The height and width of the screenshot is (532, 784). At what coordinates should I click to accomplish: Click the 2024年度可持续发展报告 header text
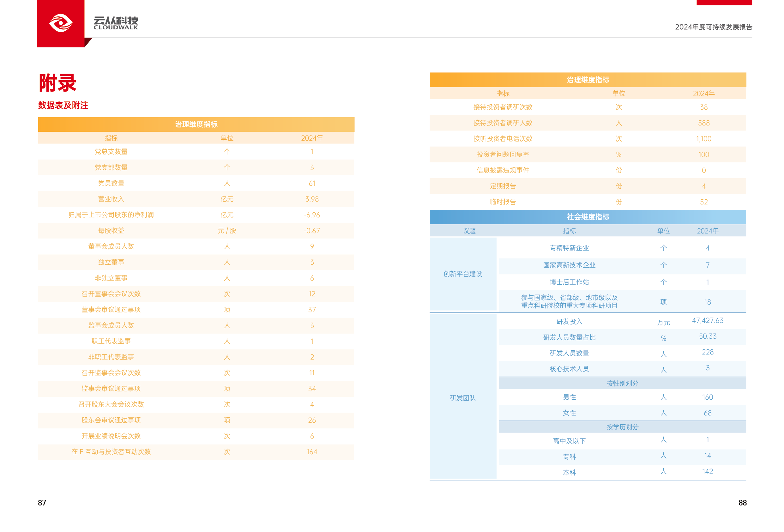click(x=713, y=27)
